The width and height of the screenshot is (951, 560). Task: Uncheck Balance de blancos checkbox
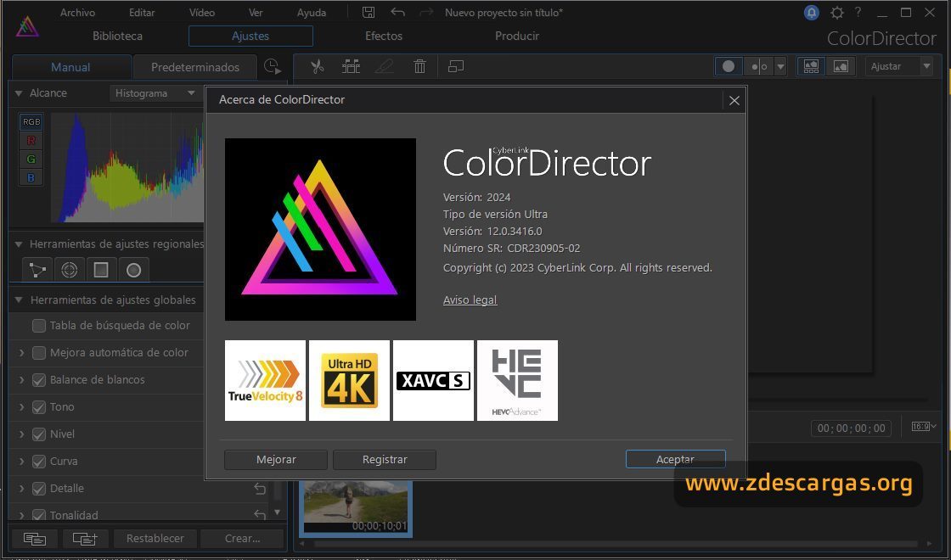[x=39, y=380]
